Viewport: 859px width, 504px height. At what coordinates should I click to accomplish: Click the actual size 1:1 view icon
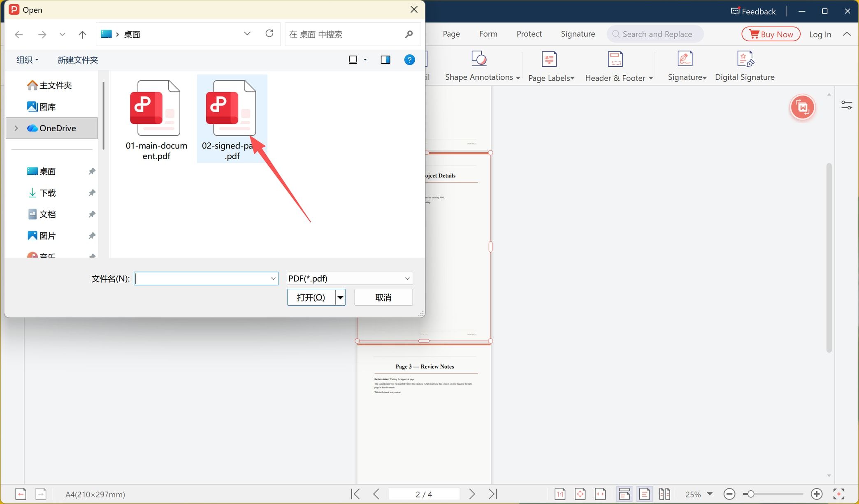click(560, 494)
